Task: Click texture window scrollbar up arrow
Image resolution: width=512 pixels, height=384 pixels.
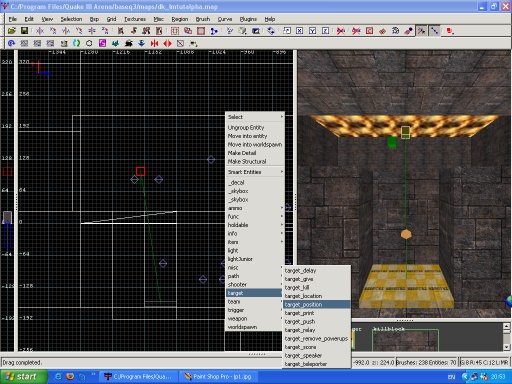Action: pyautogui.click(x=506, y=326)
